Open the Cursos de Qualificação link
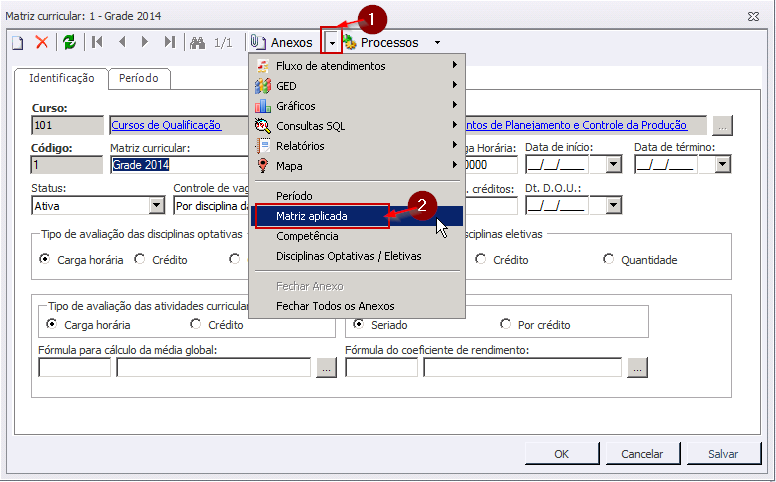 (166, 125)
